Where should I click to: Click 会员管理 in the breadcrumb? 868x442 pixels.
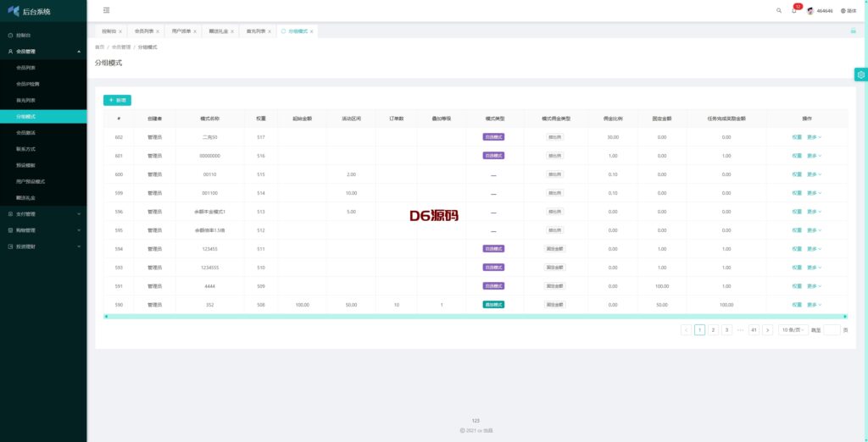pos(121,47)
